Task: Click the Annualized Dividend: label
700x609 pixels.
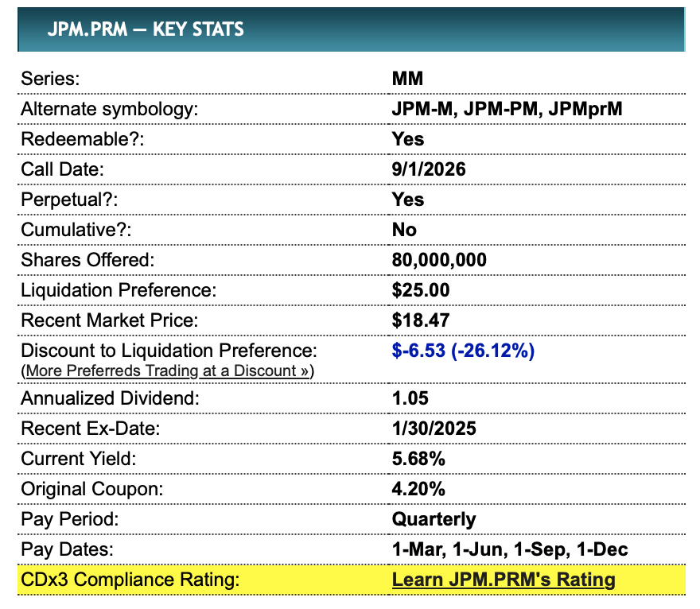Action: tap(110, 398)
